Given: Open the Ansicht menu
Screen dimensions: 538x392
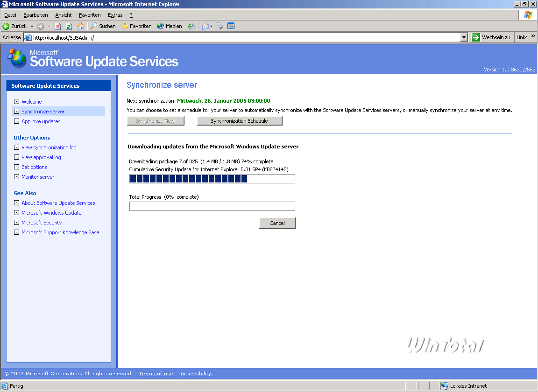Looking at the screenshot, I should (x=64, y=15).
